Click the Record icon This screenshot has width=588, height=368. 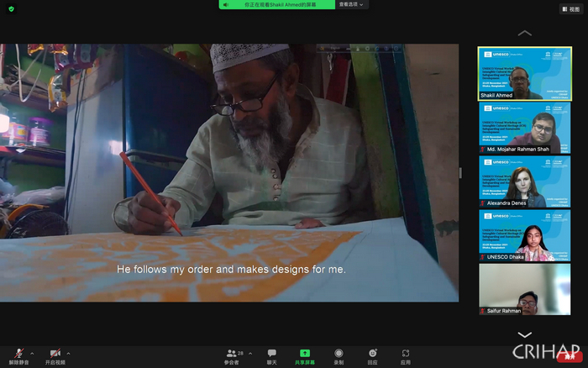(x=338, y=353)
